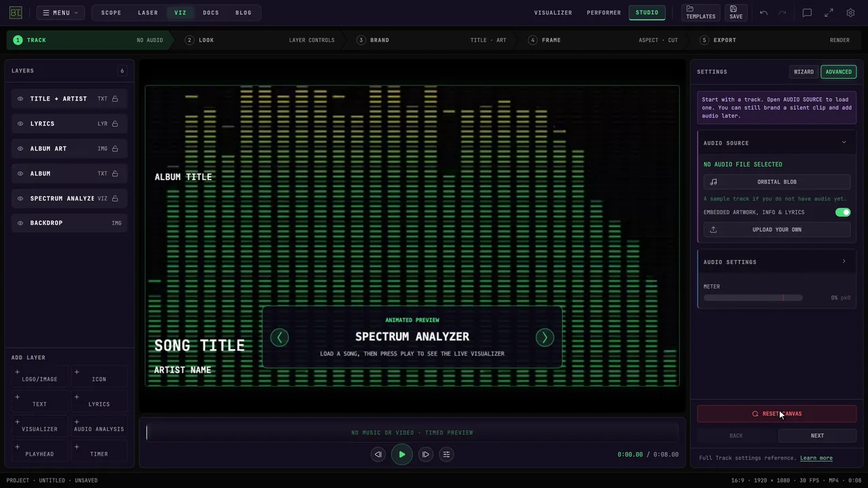Hide the Album Art layer

20,148
